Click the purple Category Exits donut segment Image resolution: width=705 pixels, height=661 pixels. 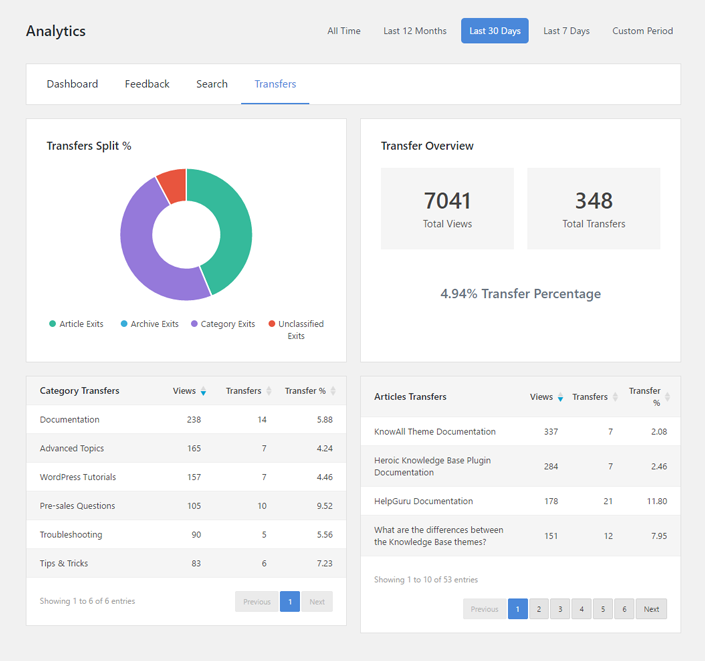point(140,250)
